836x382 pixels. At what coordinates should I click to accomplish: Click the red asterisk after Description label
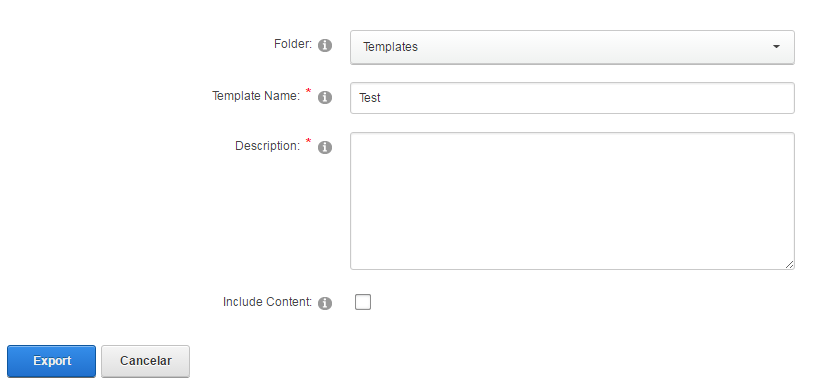(x=308, y=141)
